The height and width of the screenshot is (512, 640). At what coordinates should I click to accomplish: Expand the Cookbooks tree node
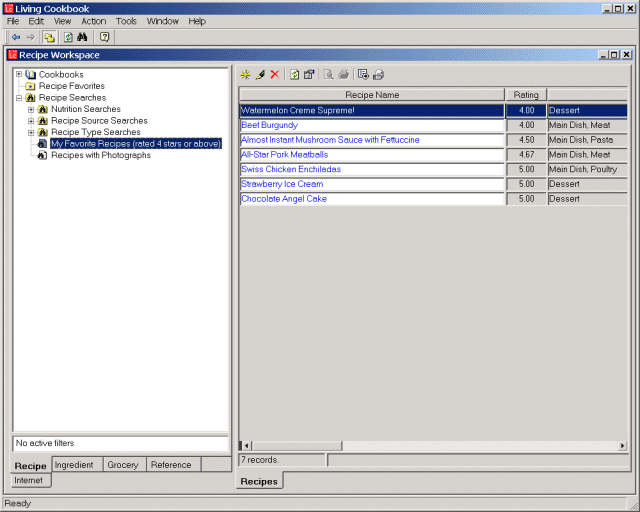19,74
